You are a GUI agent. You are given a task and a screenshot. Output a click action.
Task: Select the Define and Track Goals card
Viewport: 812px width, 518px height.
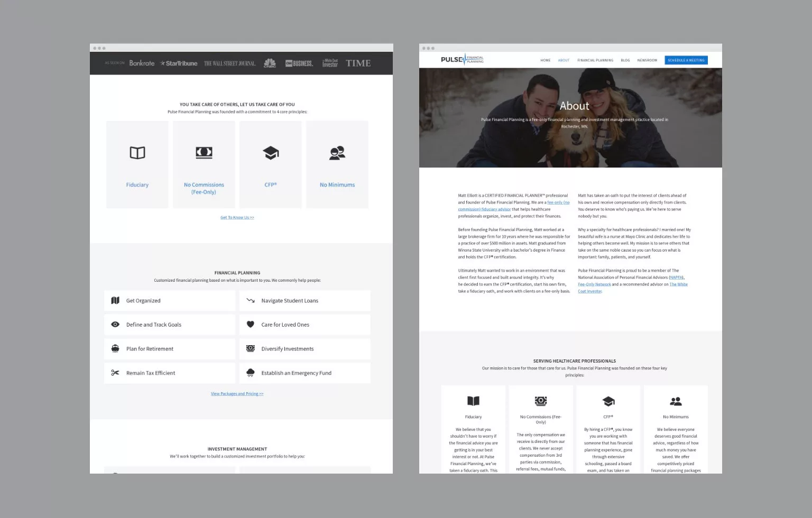pyautogui.click(x=170, y=325)
